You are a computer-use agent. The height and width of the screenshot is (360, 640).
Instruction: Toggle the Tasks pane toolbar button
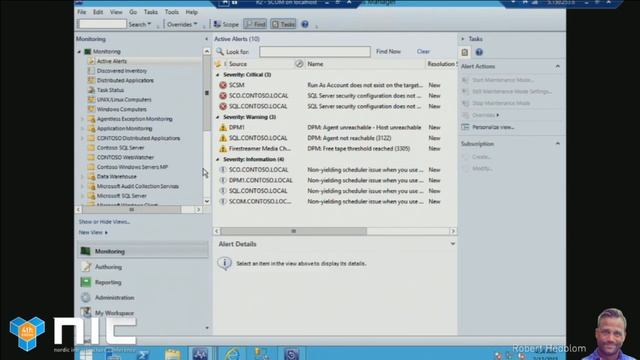(283, 24)
